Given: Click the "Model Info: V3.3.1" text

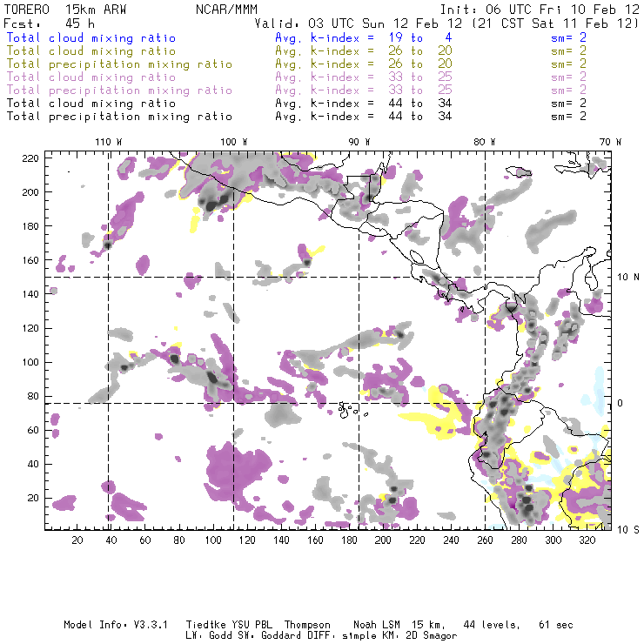Looking at the screenshot, I should click(x=116, y=625).
